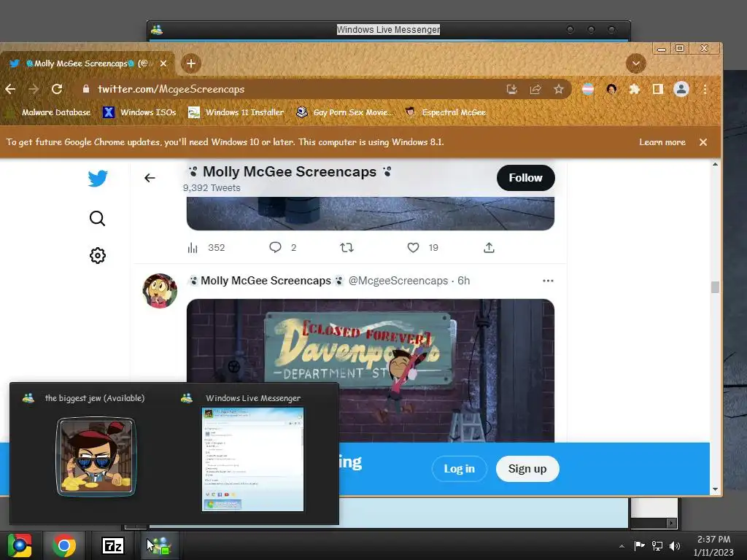
Task: Click the scroll-down arrow of the page scrollbar
Action: pyautogui.click(x=715, y=489)
